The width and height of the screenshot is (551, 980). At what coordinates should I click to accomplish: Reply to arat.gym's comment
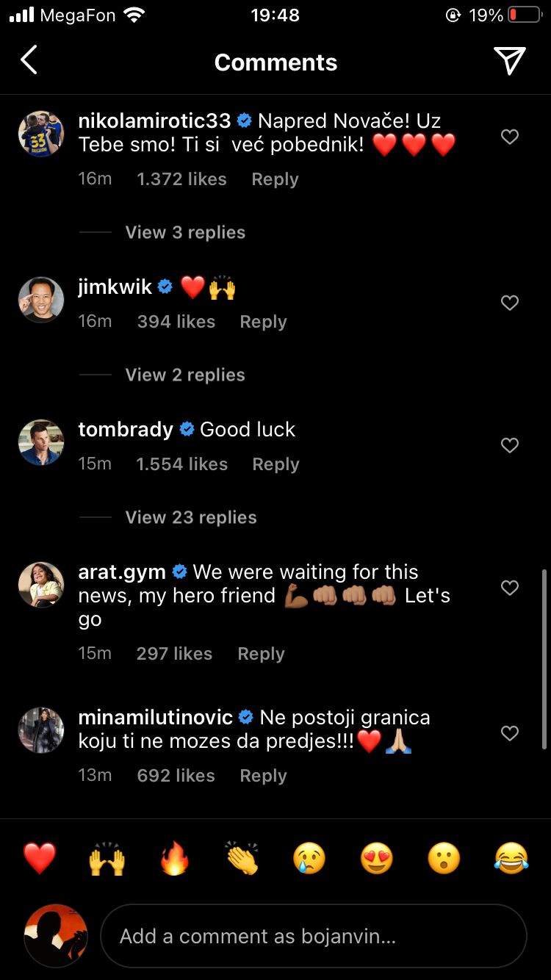261,654
